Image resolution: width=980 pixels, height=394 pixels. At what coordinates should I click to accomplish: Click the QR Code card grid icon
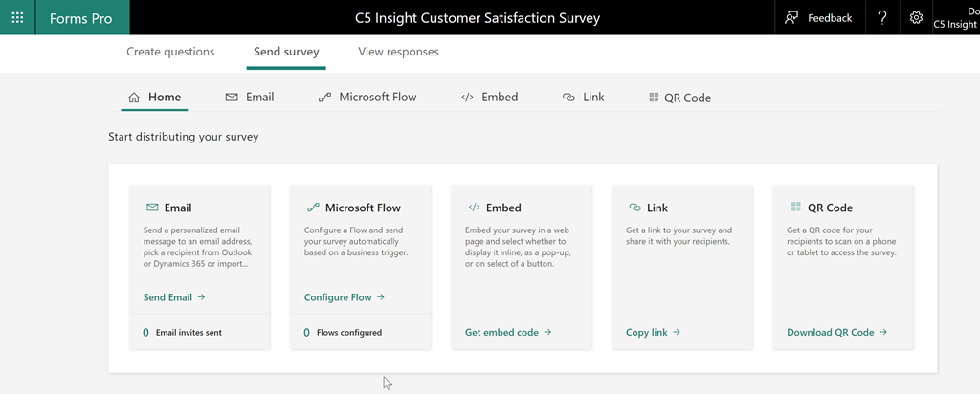pyautogui.click(x=795, y=207)
